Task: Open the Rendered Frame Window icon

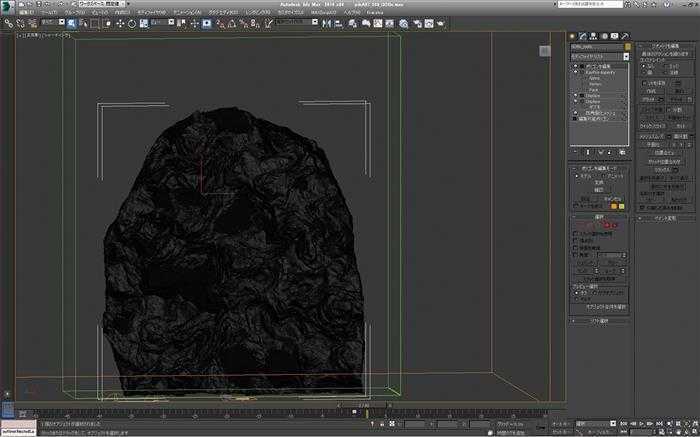Action: (429, 23)
